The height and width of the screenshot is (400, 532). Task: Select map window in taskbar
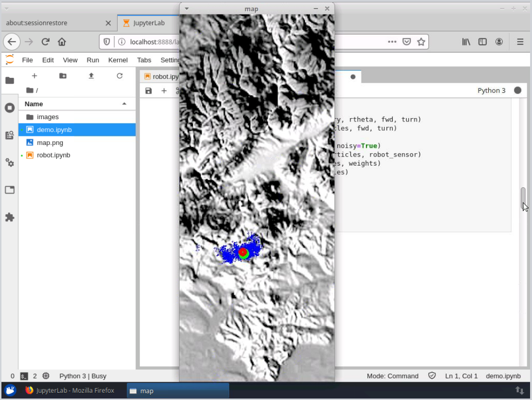click(178, 390)
